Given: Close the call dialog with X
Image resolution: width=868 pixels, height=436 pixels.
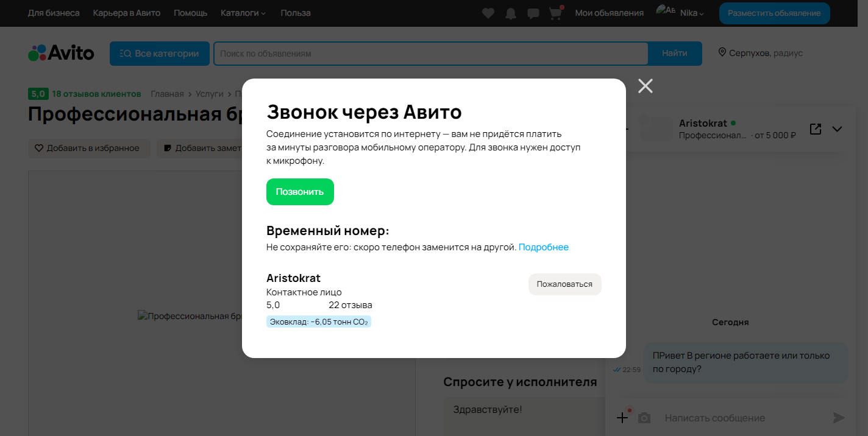Looking at the screenshot, I should (x=646, y=86).
